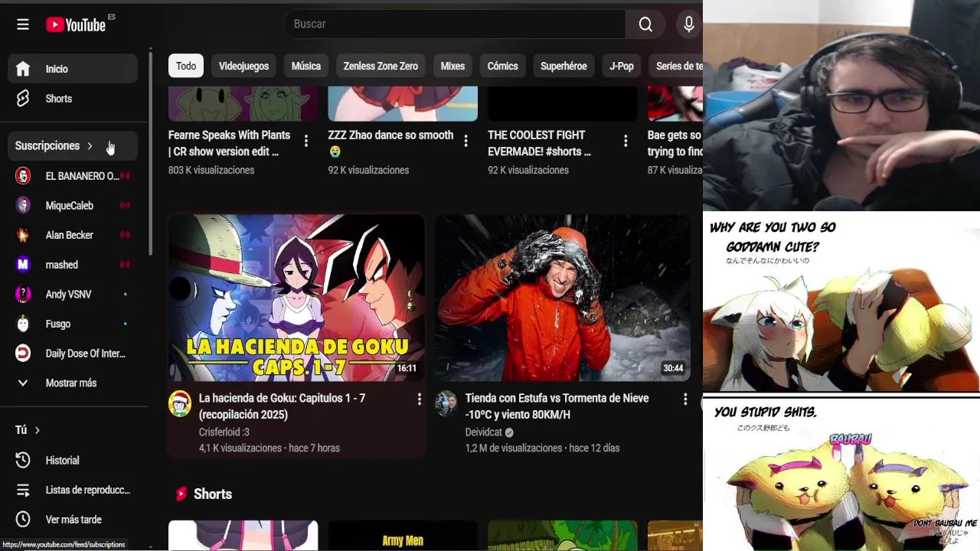Open the playlists list icon
This screenshot has height=551, width=980.
tap(23, 490)
